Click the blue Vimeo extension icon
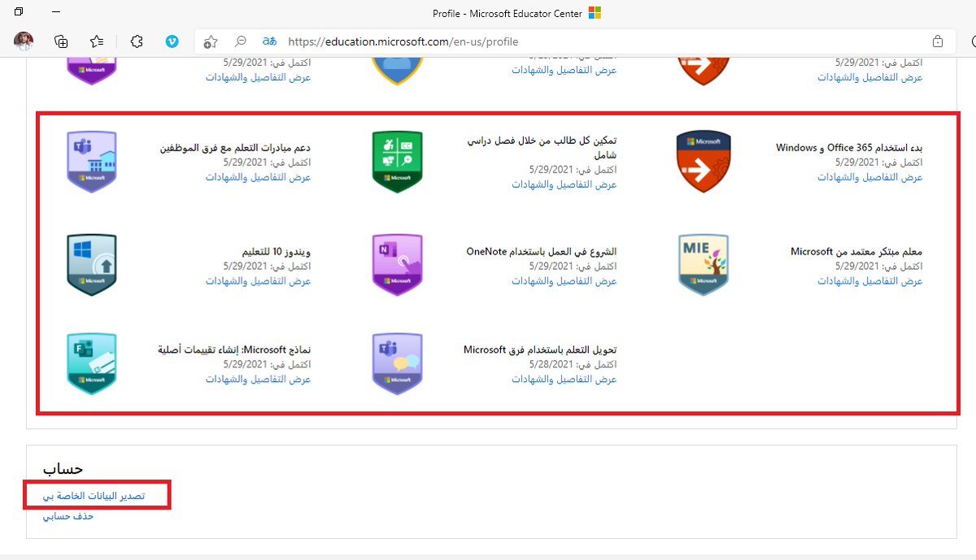976x560 pixels. [x=172, y=41]
